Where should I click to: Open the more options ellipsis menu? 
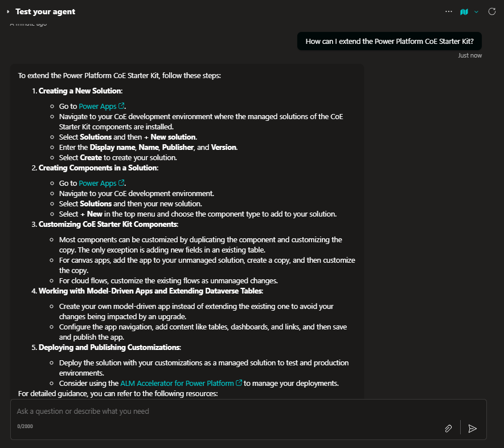[448, 11]
